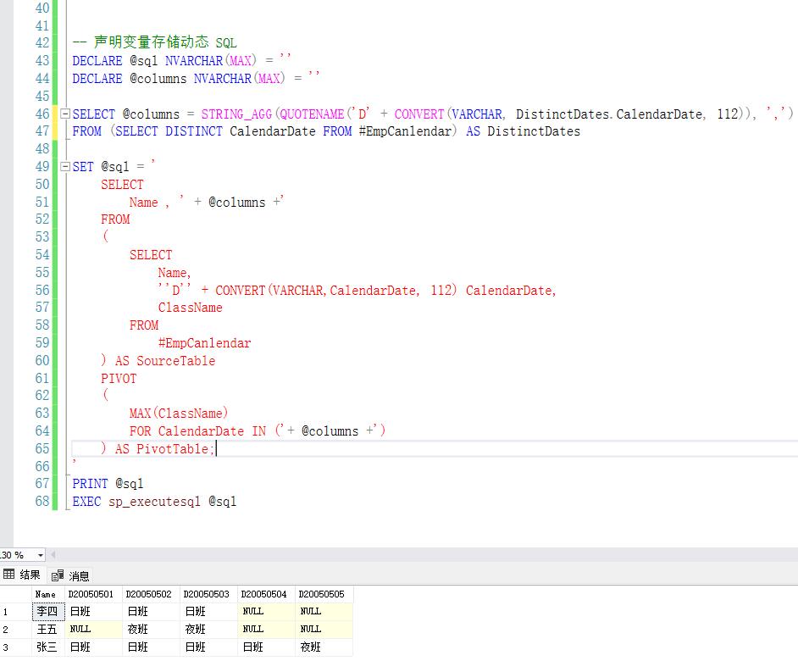Click the PIVOT keyword on line 61
The width and height of the screenshot is (798, 672).
click(119, 379)
